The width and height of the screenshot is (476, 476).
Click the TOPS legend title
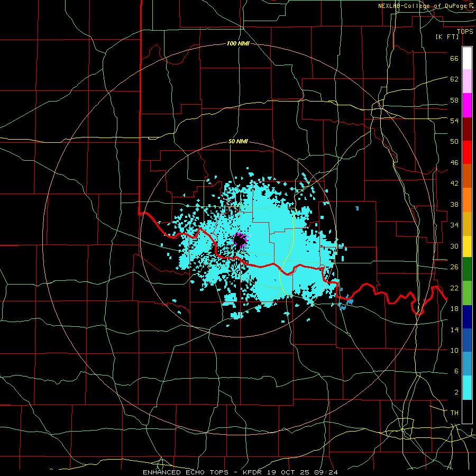[x=465, y=31]
